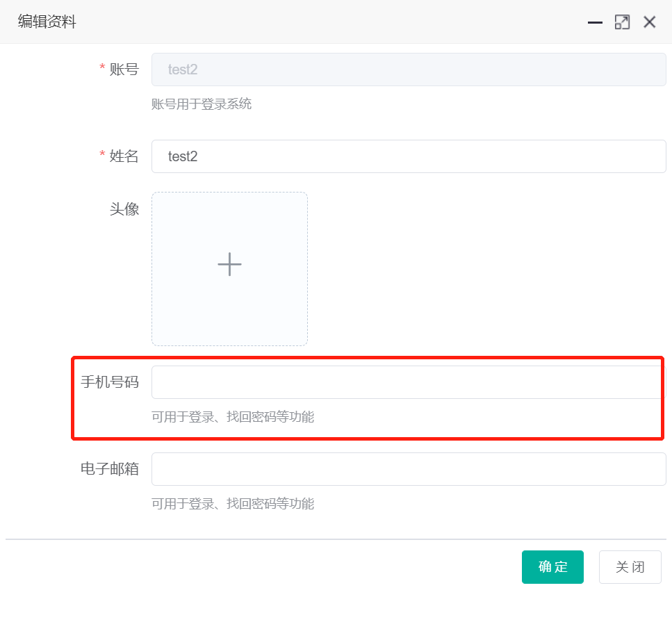This screenshot has height=622, width=672.
Task: Click the hint text 账号用于登录系统
Action: [x=202, y=105]
